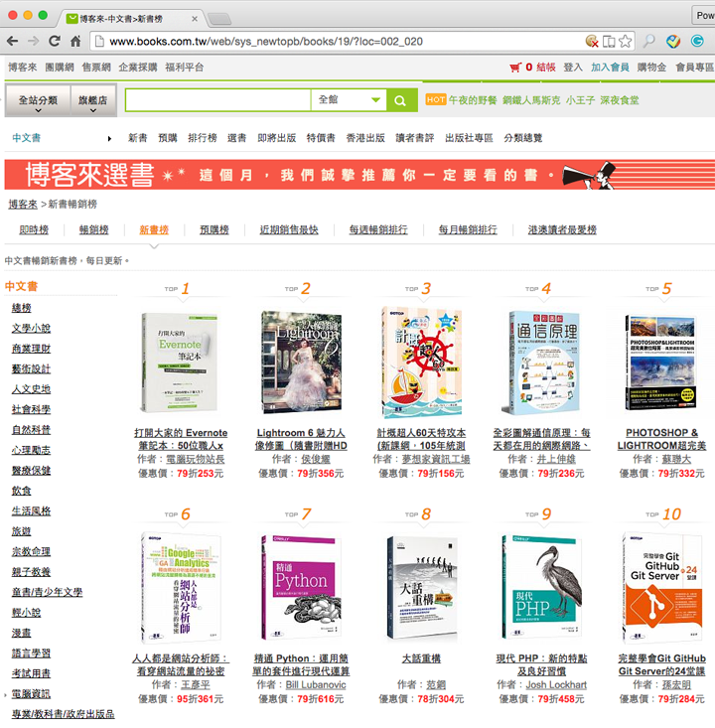Click the blocked cookie icon in address bar
Viewport: 715px width, 728px height.
click(592, 42)
